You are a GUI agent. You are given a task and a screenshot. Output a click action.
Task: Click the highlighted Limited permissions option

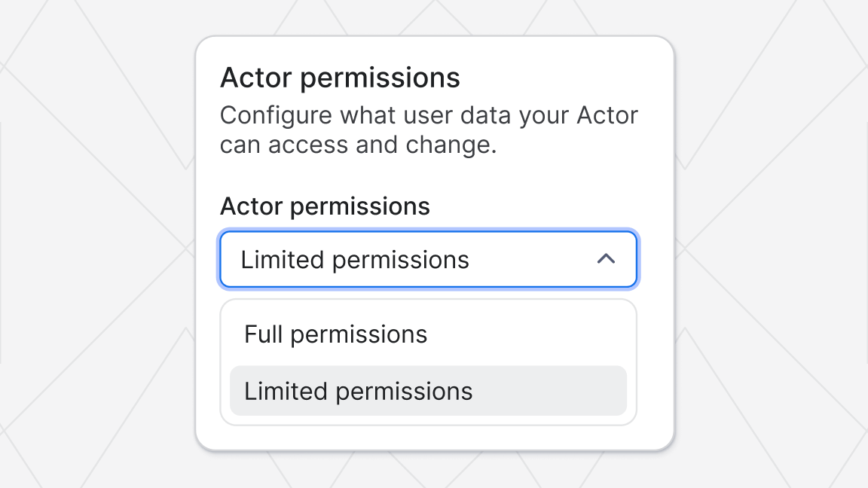tap(357, 391)
